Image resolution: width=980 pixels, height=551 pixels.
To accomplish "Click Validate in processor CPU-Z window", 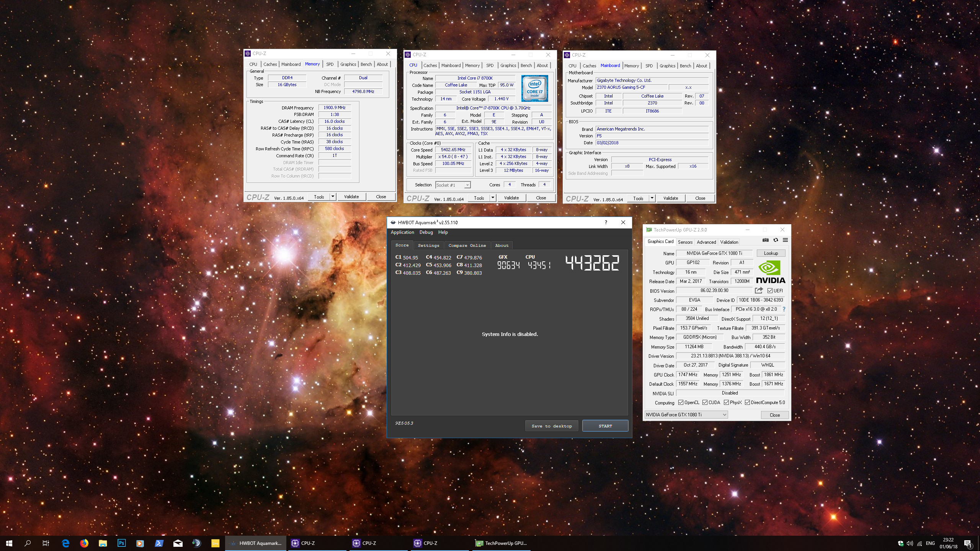I will [511, 198].
